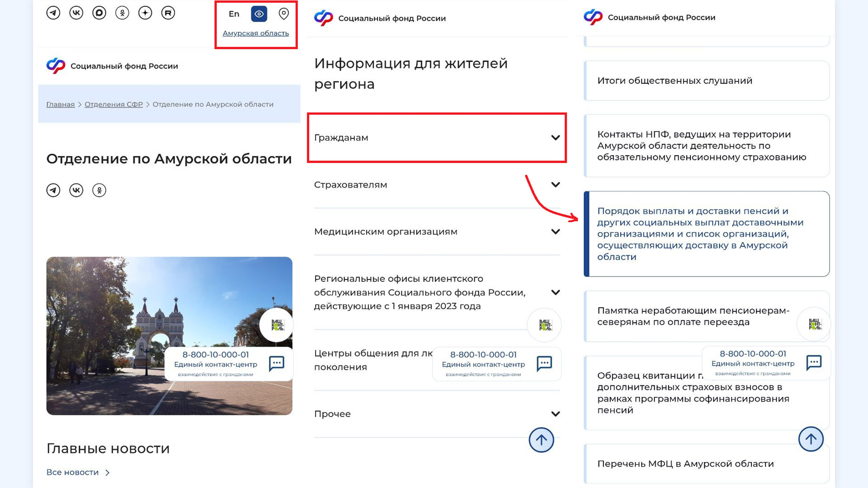Click the Амурская область region link

(255, 33)
